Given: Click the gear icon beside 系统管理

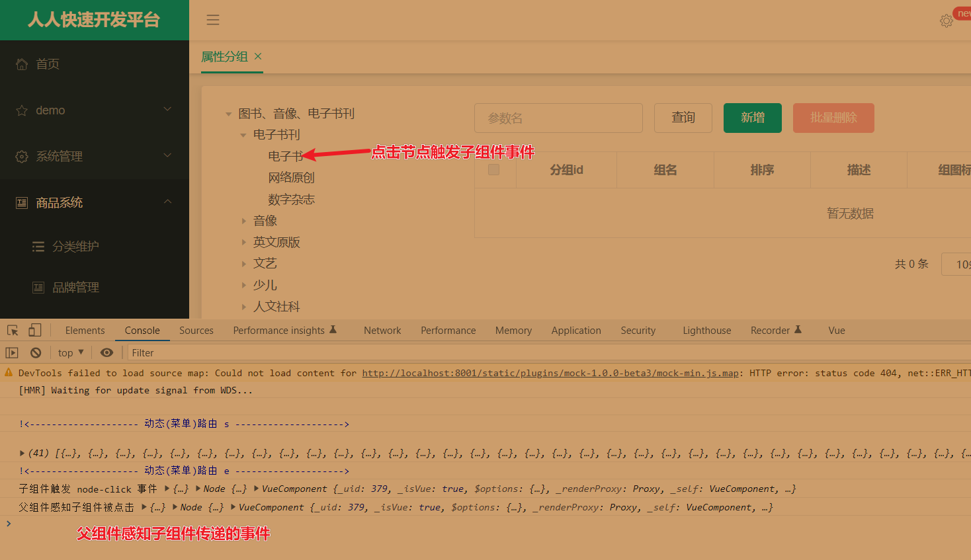Looking at the screenshot, I should 22,157.
